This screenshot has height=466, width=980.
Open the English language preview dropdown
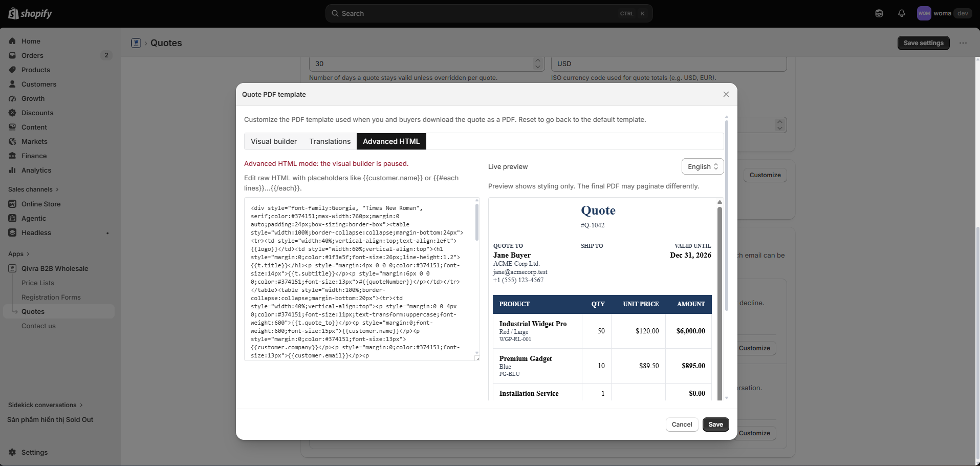tap(703, 166)
